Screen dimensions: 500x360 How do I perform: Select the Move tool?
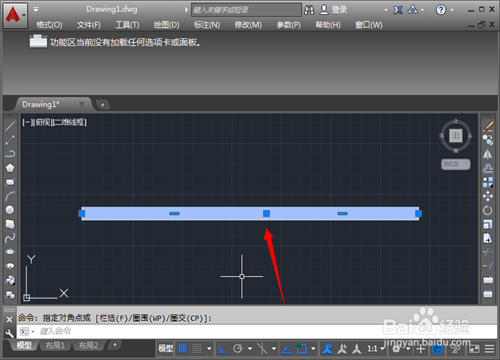(x=488, y=196)
